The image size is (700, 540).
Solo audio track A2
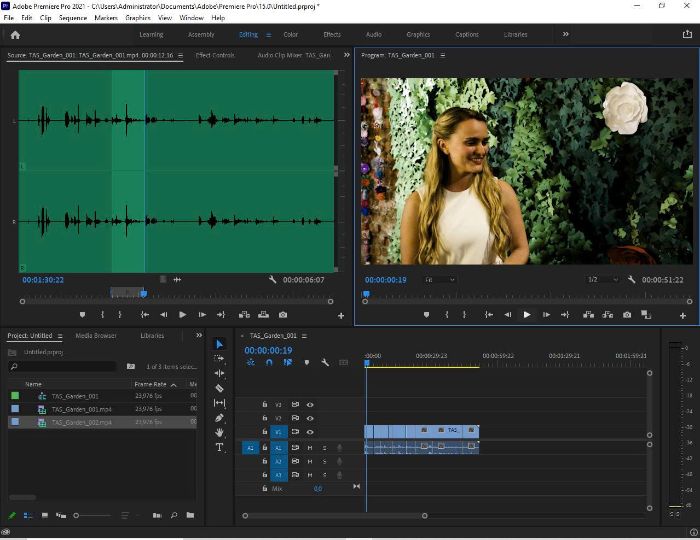coord(325,461)
